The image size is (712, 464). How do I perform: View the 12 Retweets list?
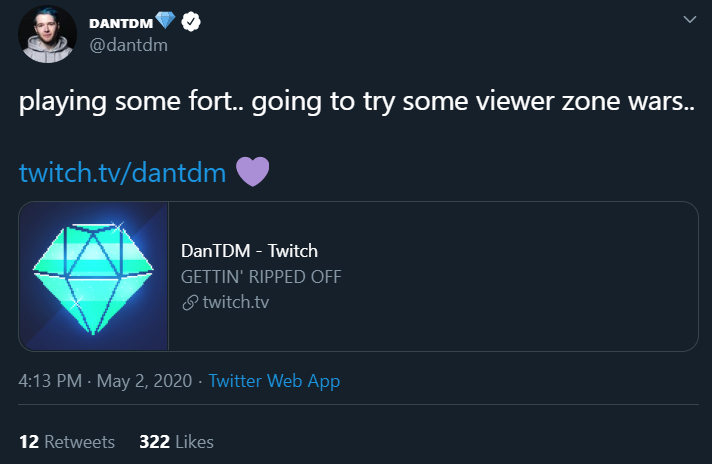pos(67,441)
